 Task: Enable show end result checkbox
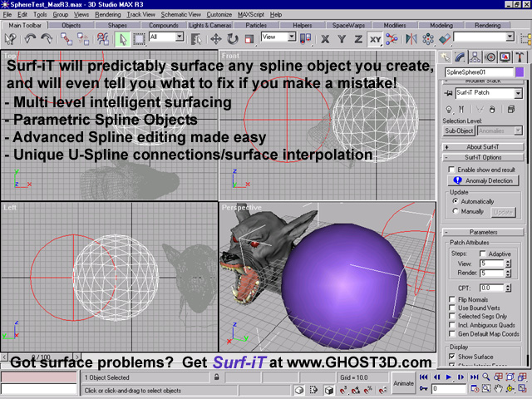coord(451,170)
